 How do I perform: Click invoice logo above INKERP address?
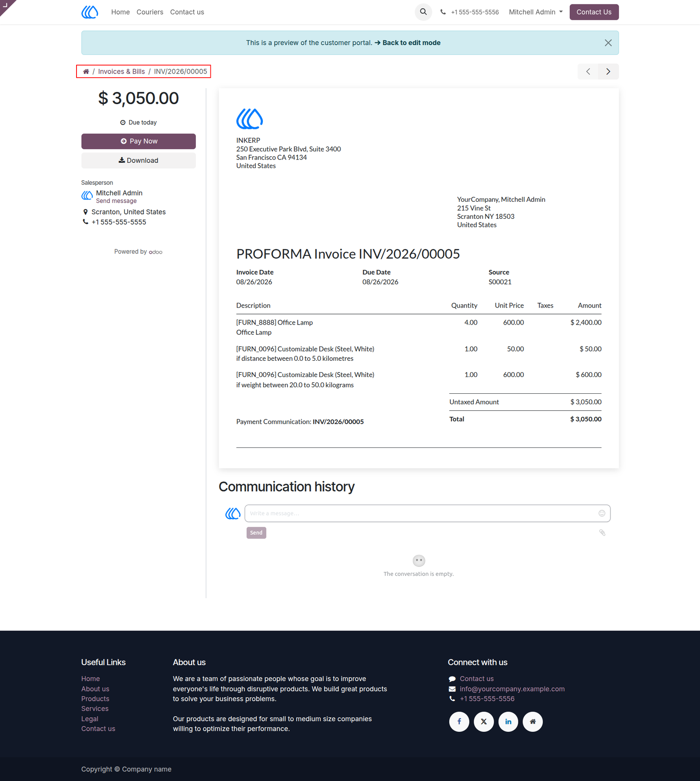point(249,119)
